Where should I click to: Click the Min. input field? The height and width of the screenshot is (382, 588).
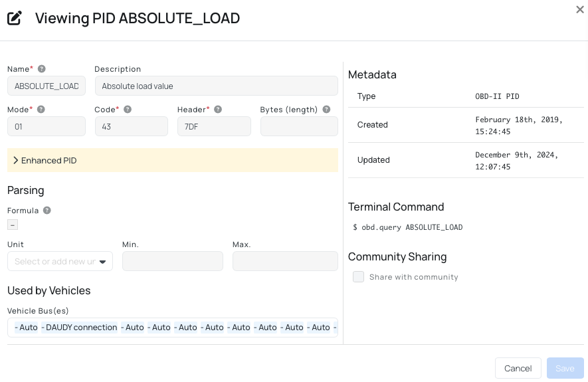click(x=173, y=261)
